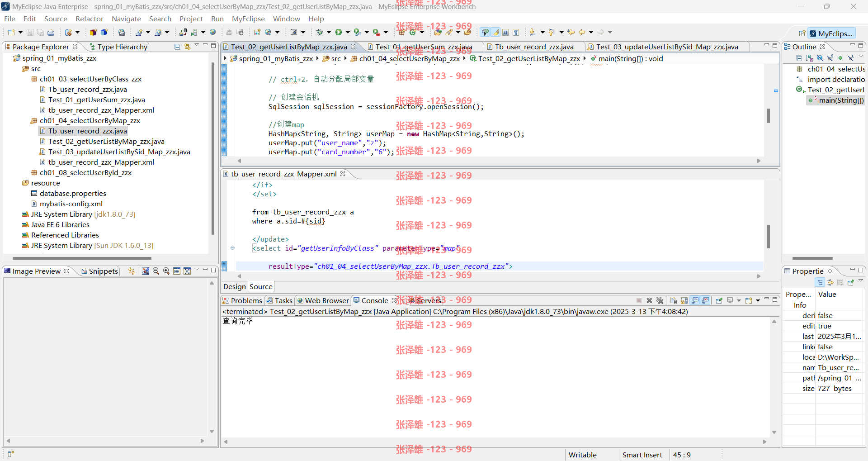Open Run button dropdown arrow

(x=348, y=32)
